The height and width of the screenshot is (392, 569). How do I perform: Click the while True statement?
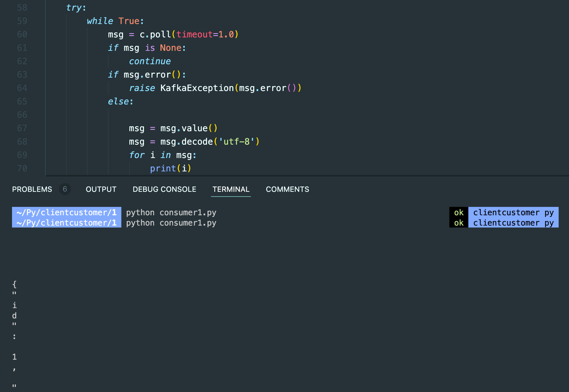[115, 21]
